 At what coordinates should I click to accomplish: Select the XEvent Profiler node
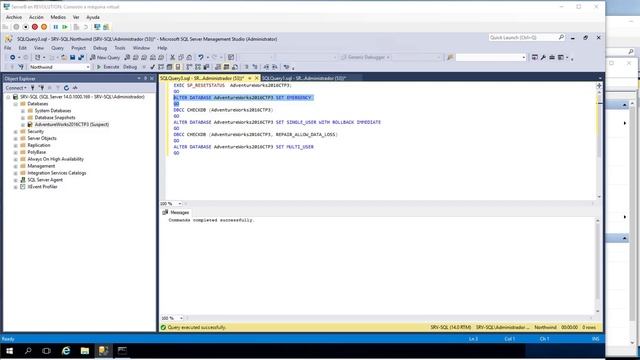42,187
